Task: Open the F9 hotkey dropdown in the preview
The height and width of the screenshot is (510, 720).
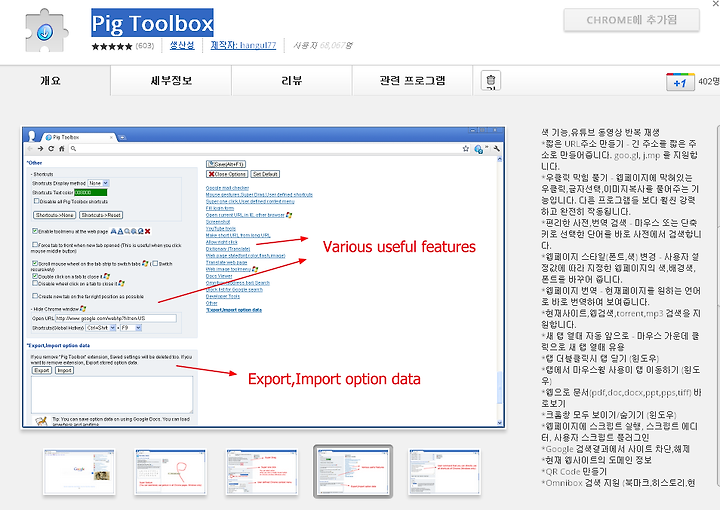Action: pos(131,328)
